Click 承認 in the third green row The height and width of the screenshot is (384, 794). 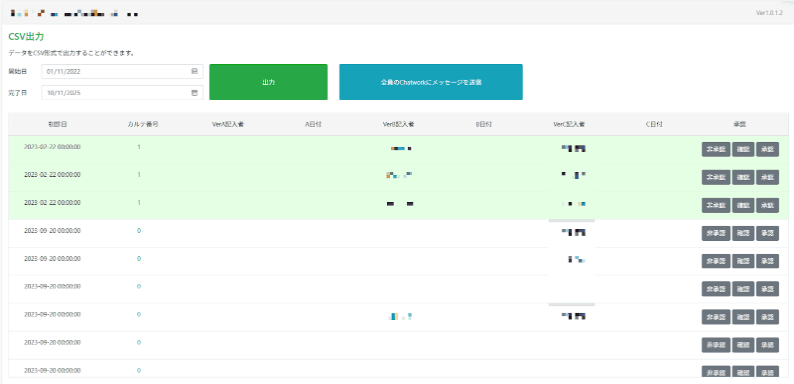768,205
